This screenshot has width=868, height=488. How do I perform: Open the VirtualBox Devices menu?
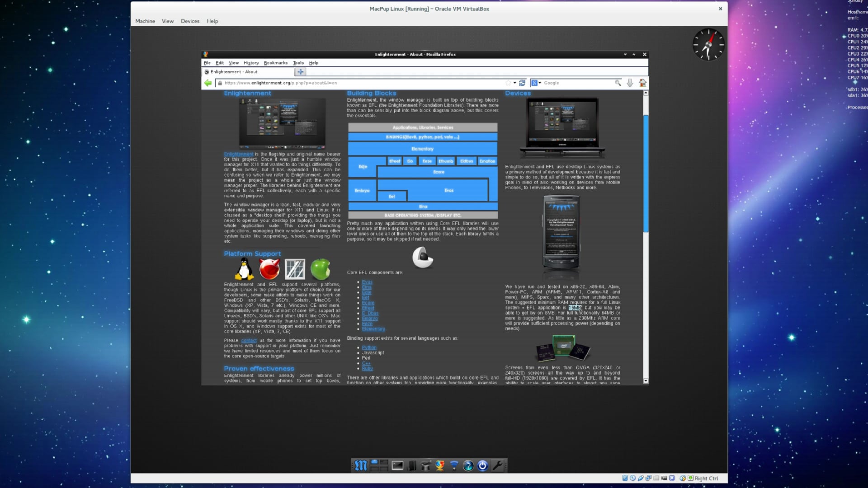[x=190, y=21]
